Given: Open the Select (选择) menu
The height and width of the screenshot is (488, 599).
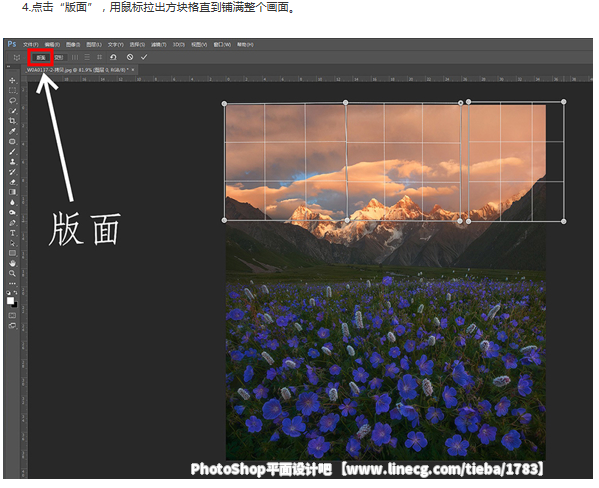Looking at the screenshot, I should pyautogui.click(x=137, y=44).
